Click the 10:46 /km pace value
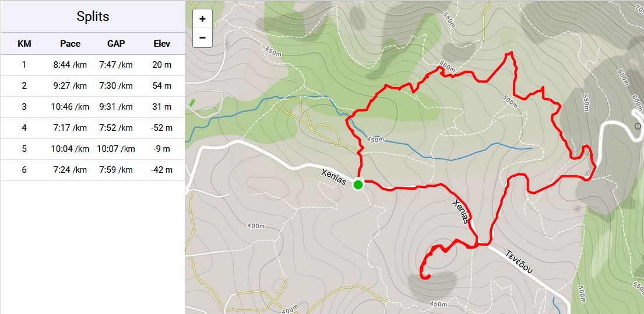Image resolution: width=644 pixels, height=314 pixels. click(71, 107)
